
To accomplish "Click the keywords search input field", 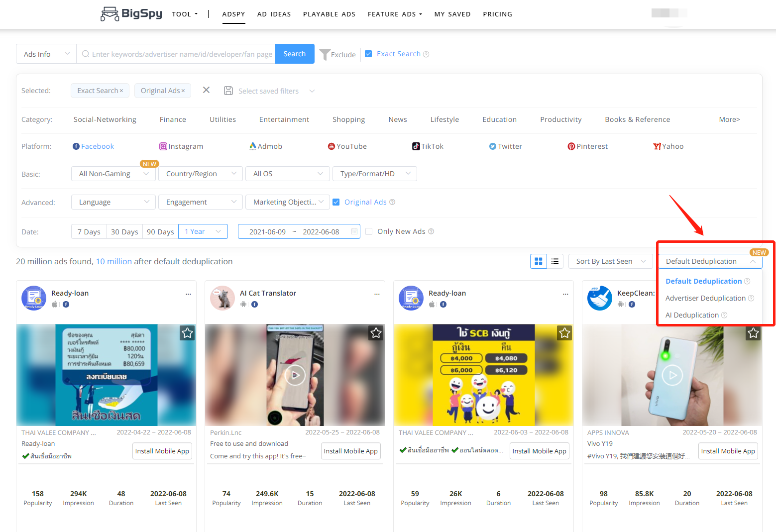I will (177, 53).
